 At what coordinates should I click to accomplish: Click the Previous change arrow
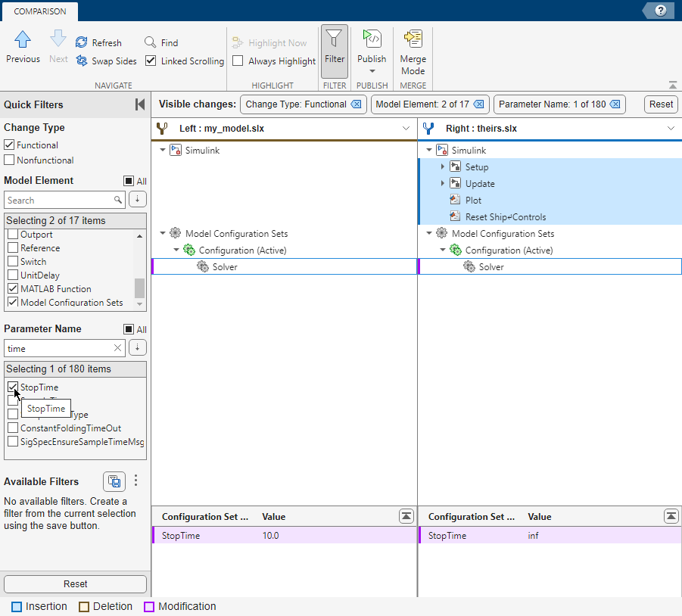click(23, 39)
